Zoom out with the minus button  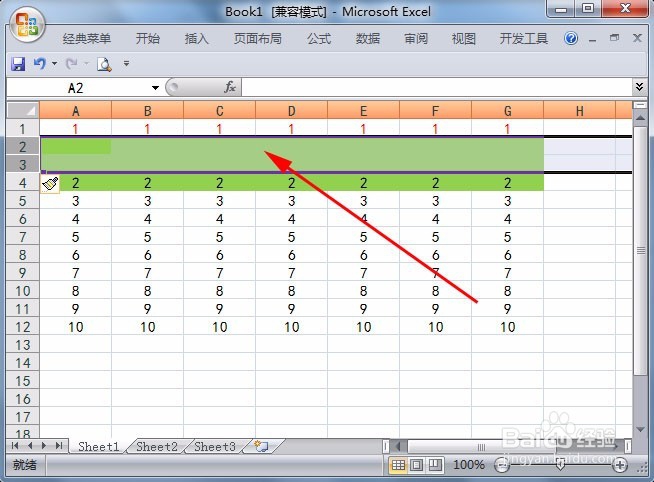502,465
